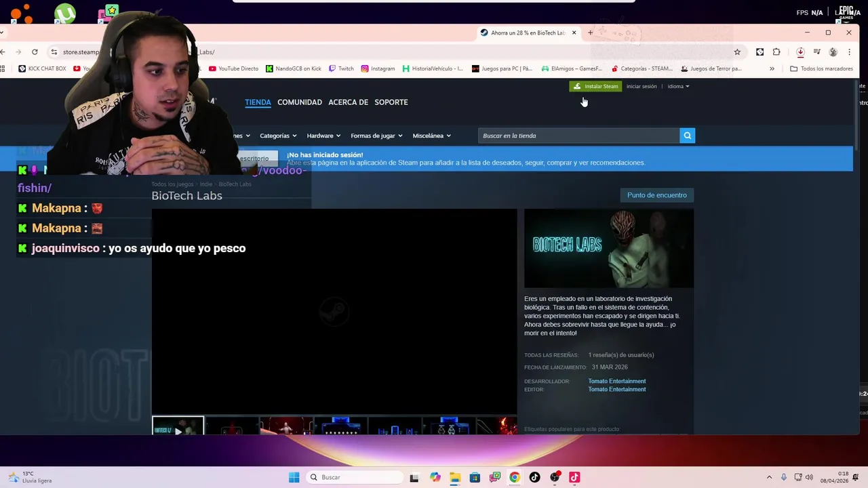Open a new Chrome tab

590,33
